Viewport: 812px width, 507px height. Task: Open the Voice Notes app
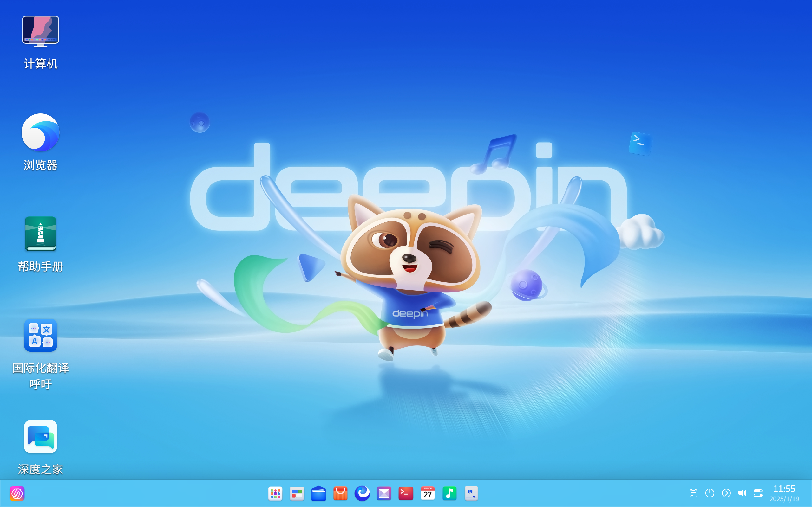[471, 493]
